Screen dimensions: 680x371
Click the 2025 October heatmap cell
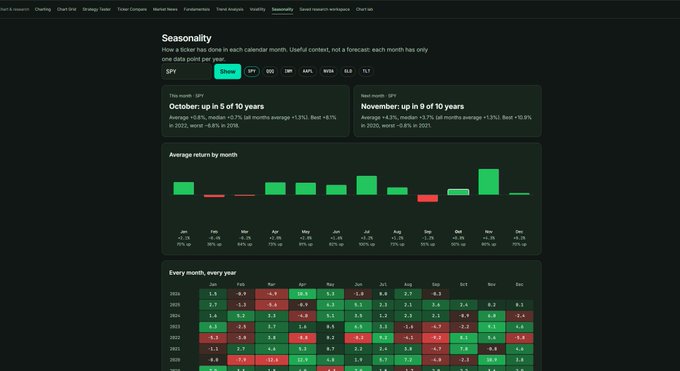click(x=464, y=305)
